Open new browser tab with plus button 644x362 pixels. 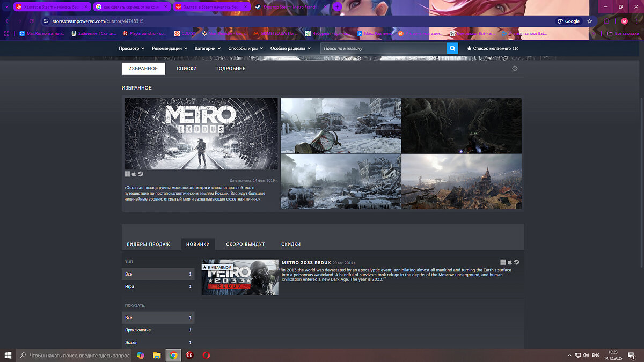[337, 7]
